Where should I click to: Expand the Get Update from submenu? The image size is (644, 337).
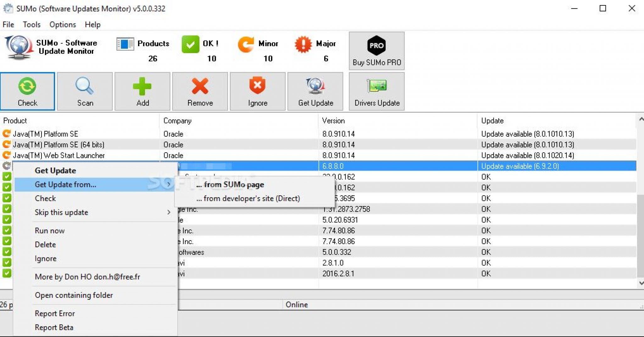(94, 185)
